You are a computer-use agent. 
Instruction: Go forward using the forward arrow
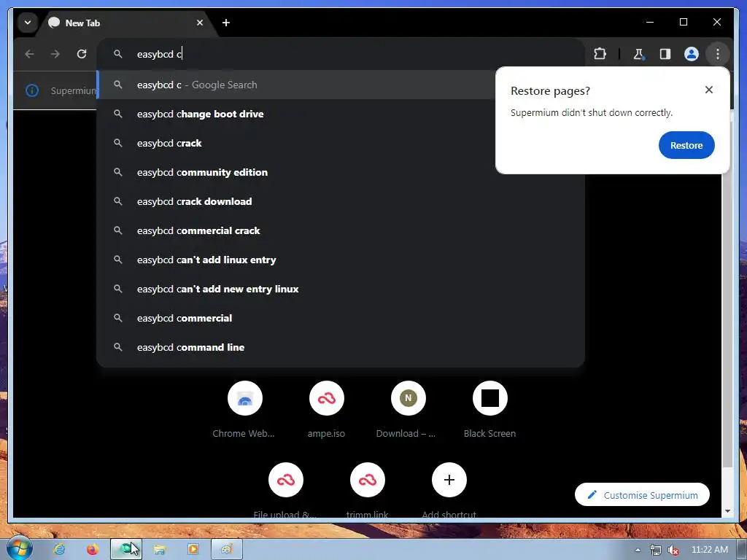pyautogui.click(x=55, y=54)
